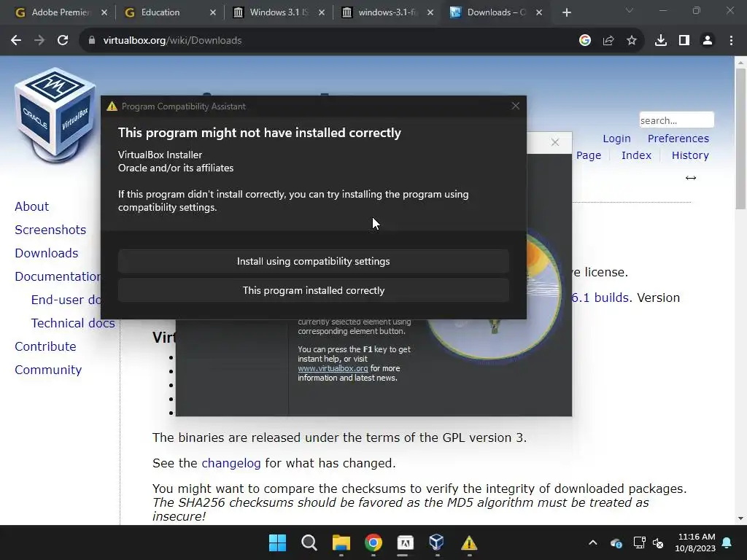Close the Education tab
747x560 pixels.
pos(213,13)
